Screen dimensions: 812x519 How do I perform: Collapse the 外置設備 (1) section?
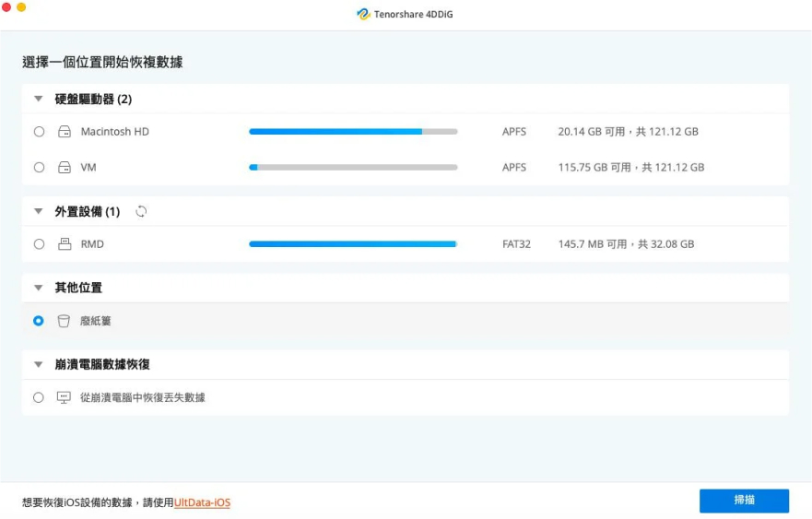pos(39,211)
